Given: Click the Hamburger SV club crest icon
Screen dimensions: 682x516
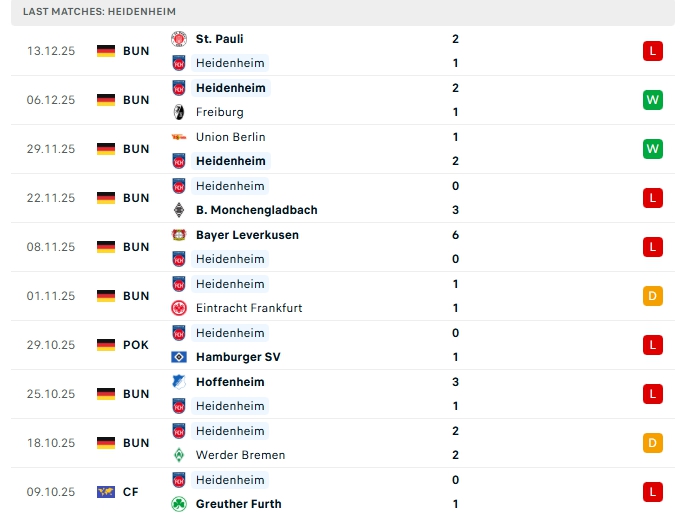Looking at the screenshot, I should [x=179, y=357].
